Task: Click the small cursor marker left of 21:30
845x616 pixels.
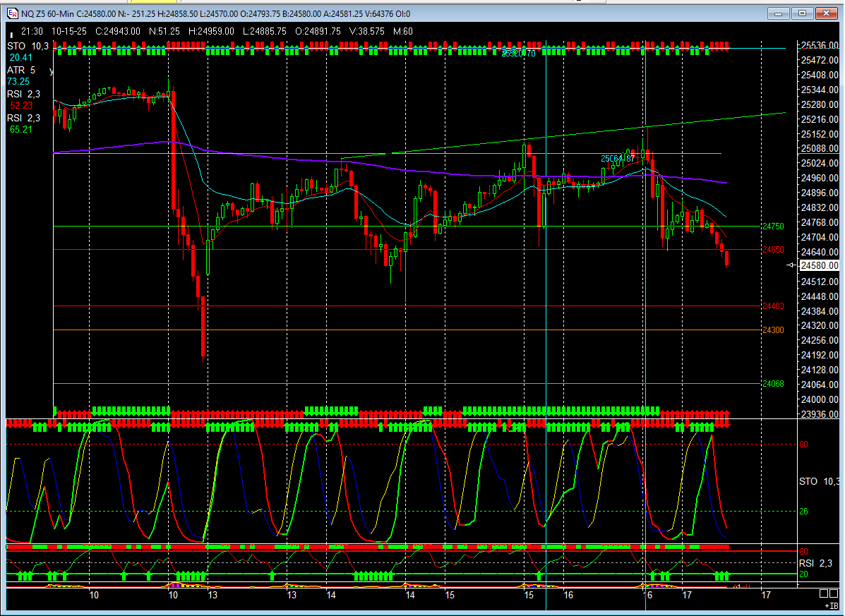Action: click(11, 34)
